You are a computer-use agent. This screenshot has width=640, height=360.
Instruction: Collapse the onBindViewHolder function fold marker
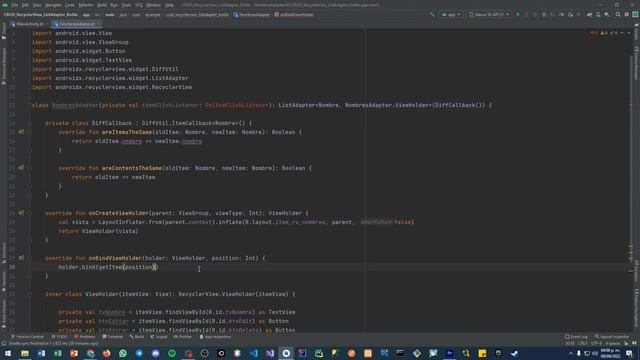click(x=29, y=258)
